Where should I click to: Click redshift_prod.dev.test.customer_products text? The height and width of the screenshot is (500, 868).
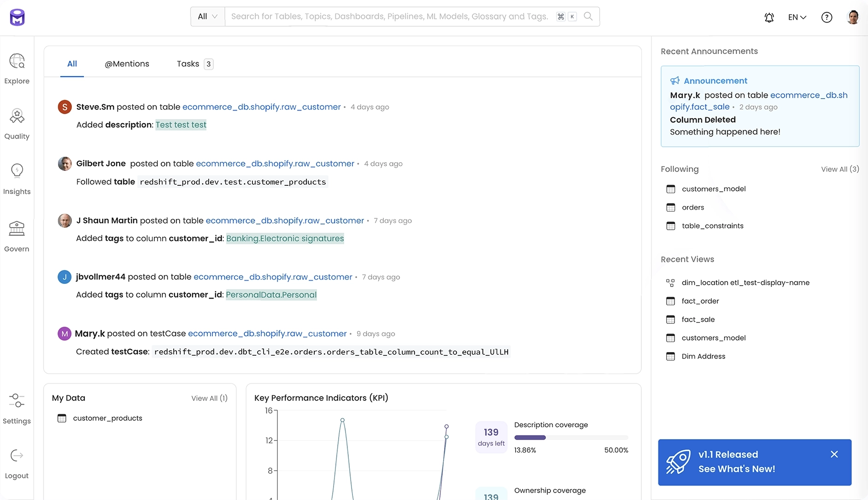233,182
